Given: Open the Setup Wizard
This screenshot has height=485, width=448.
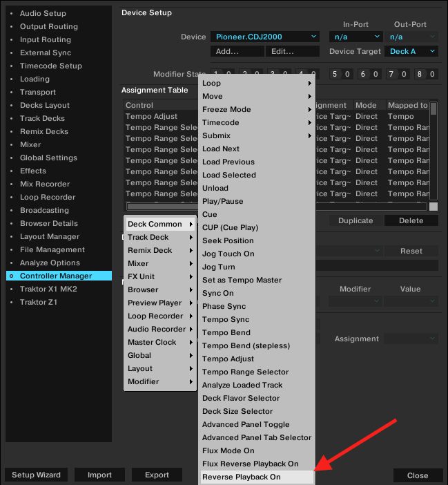Looking at the screenshot, I should pos(37,475).
